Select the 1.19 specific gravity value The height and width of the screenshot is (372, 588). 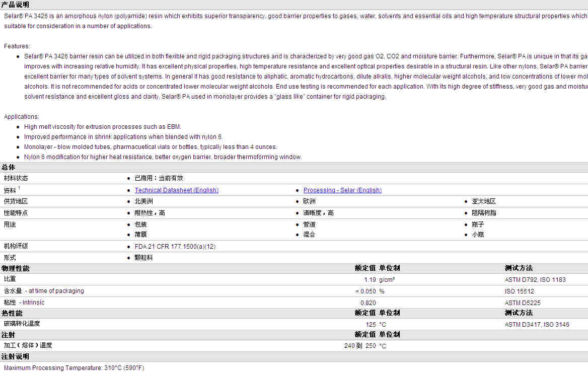pos(370,280)
